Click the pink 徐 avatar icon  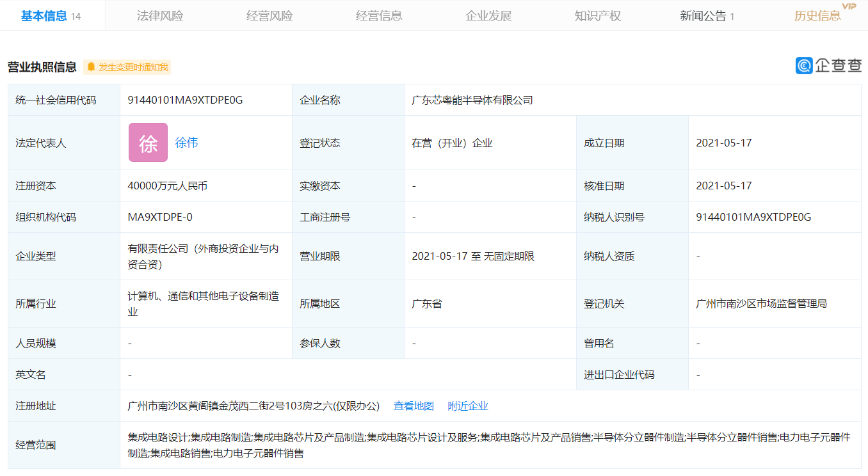(x=148, y=143)
